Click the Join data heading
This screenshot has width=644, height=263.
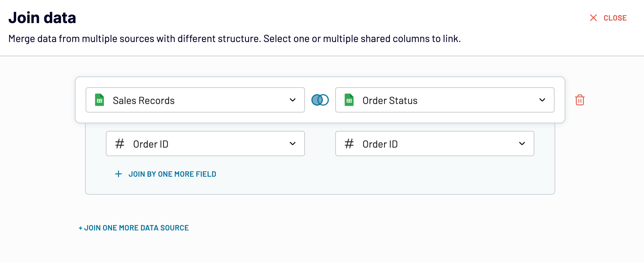(x=42, y=18)
